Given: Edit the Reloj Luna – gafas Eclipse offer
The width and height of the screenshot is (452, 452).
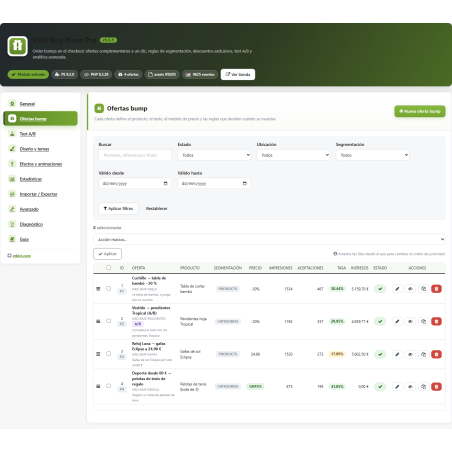Looking at the screenshot, I should (x=397, y=354).
